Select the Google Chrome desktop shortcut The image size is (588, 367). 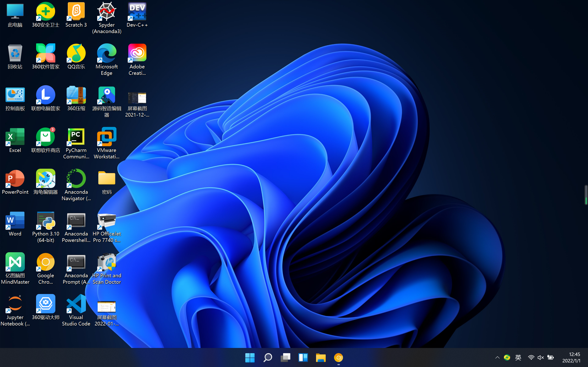coord(46,269)
